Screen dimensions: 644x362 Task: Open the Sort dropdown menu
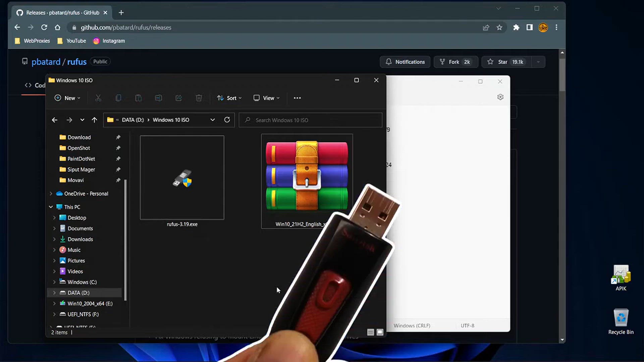[x=229, y=98]
